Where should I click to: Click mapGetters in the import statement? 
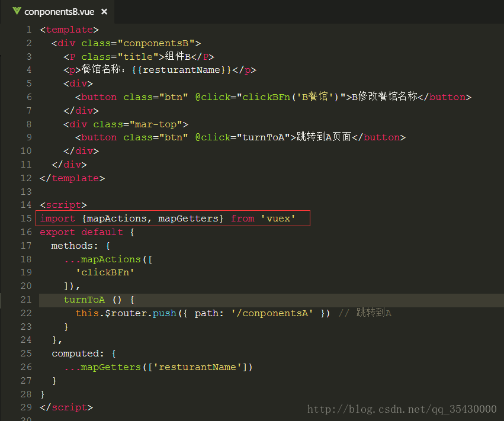pyautogui.click(x=188, y=218)
